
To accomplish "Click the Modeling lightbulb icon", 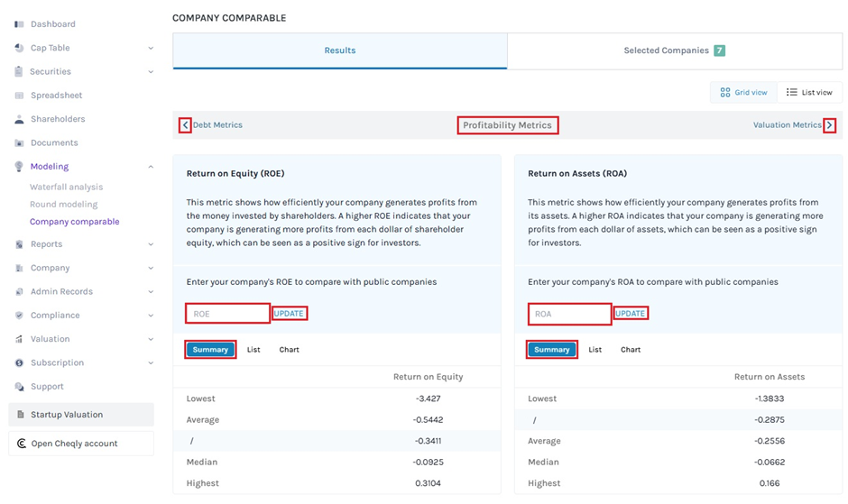I will tap(19, 166).
